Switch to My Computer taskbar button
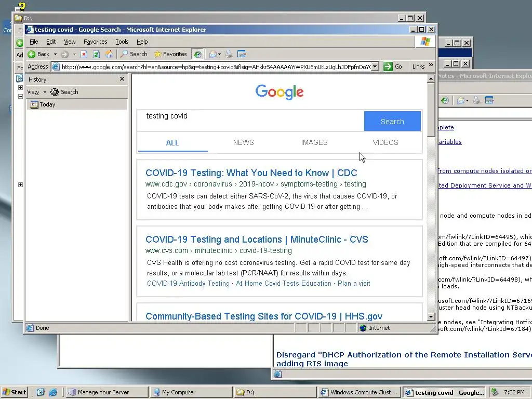The image size is (532, 399). (190, 392)
